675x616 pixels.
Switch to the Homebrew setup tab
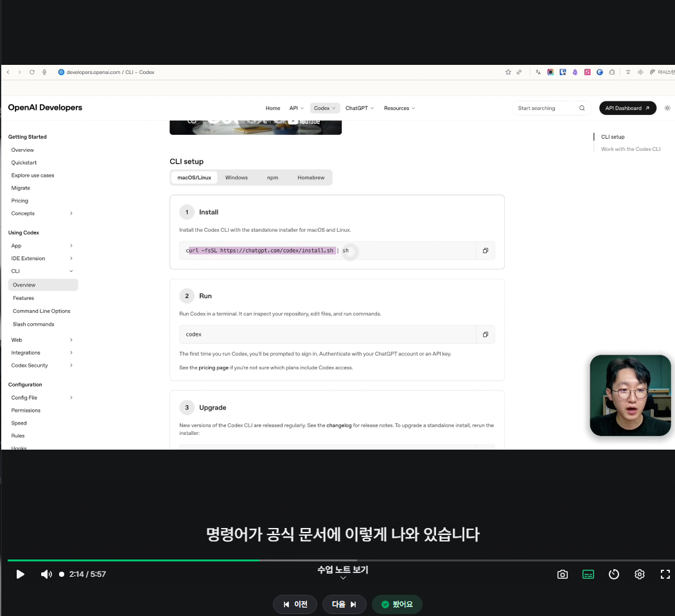tap(311, 178)
